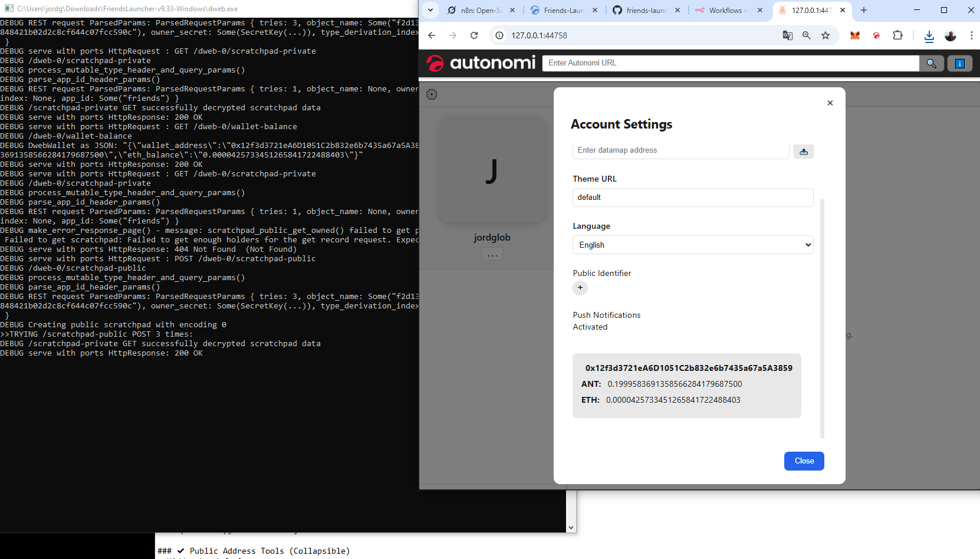Click the three-dots button under jordglob

click(x=492, y=255)
